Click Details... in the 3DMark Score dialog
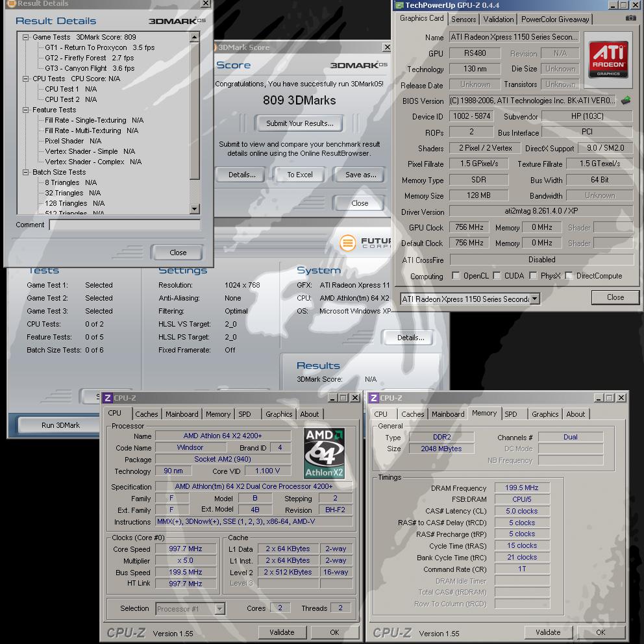This screenshot has width=644, height=644. tap(241, 175)
